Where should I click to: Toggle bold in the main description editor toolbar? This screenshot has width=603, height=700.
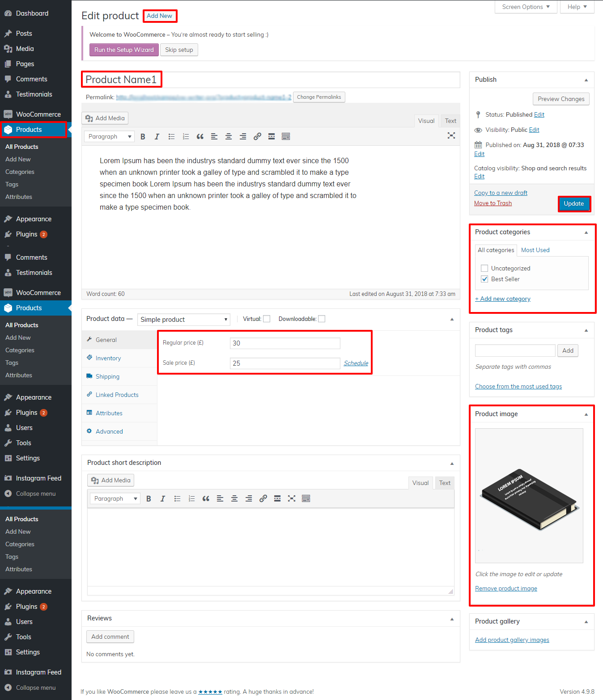[143, 137]
